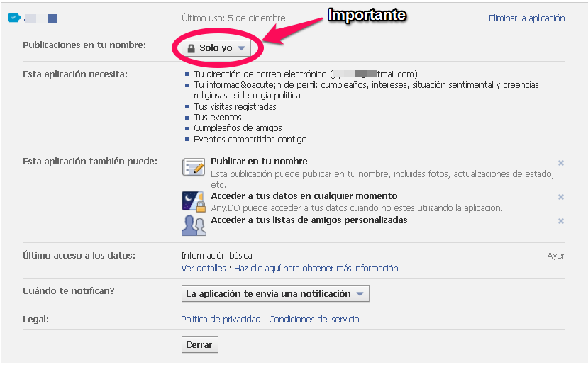Click Acceder a tus datos en cualquier momento
Screen dimensions: 588x367
coord(304,196)
